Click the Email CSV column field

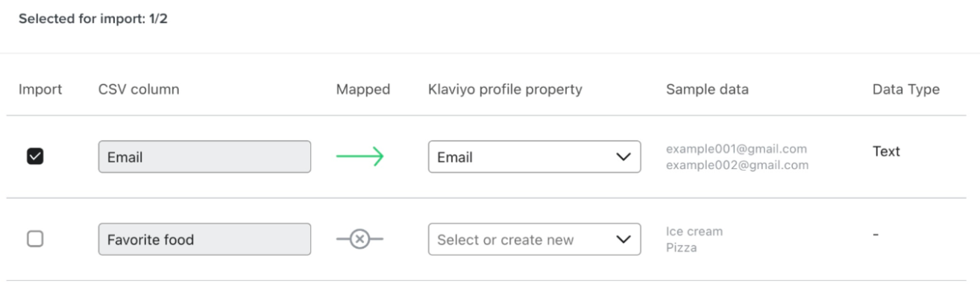(204, 157)
